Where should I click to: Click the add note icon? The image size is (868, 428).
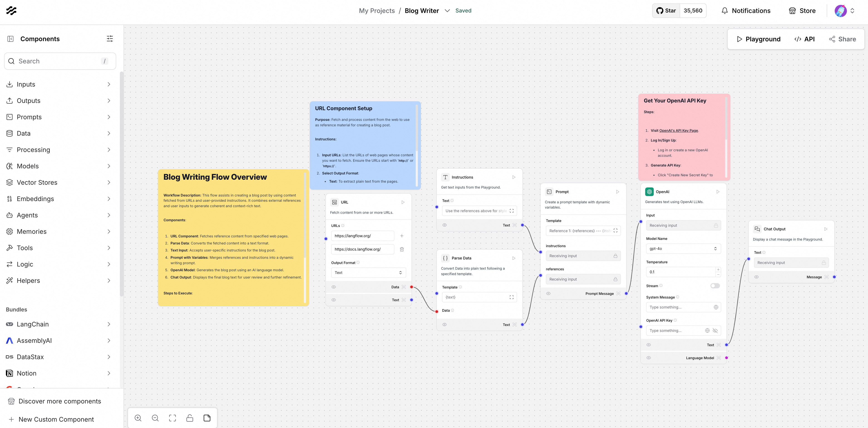click(x=207, y=418)
